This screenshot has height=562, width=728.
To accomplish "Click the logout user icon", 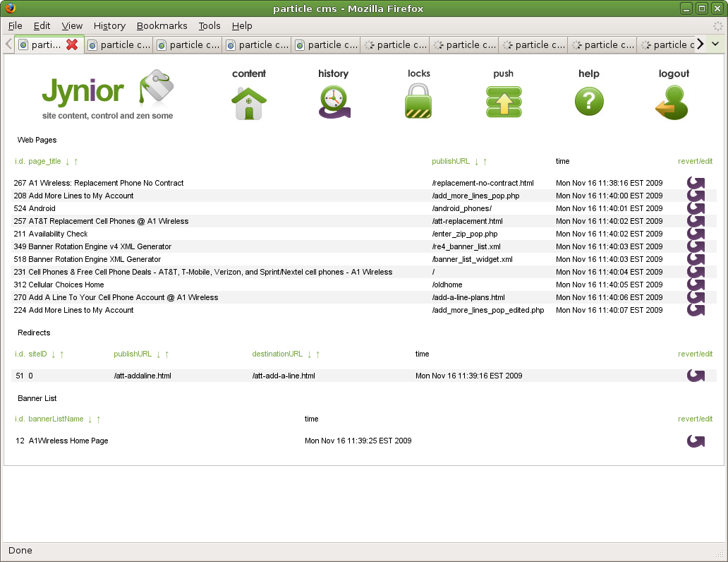I will (x=673, y=102).
